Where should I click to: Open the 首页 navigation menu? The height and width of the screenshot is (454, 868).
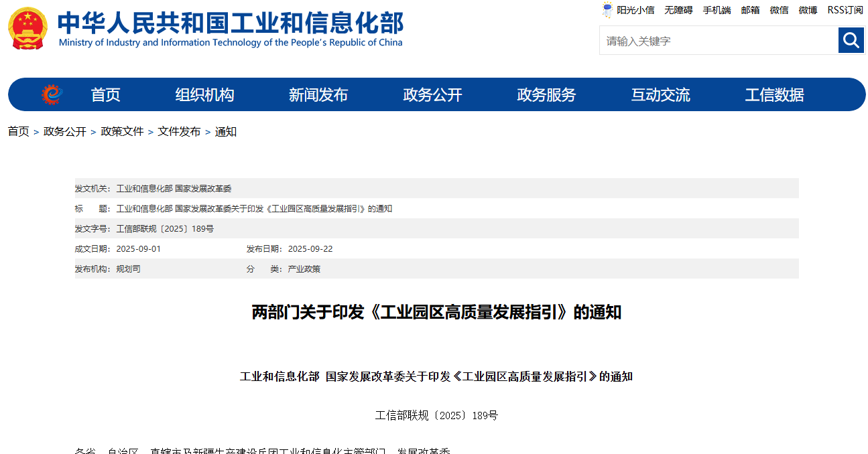click(x=105, y=94)
